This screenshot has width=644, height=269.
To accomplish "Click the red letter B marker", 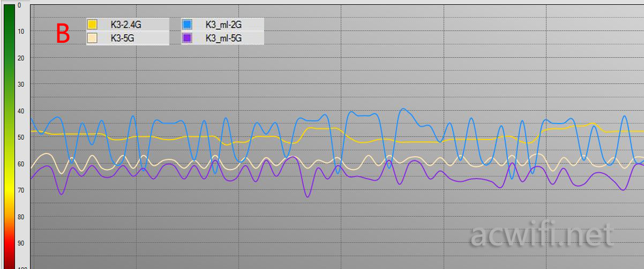I will (63, 34).
